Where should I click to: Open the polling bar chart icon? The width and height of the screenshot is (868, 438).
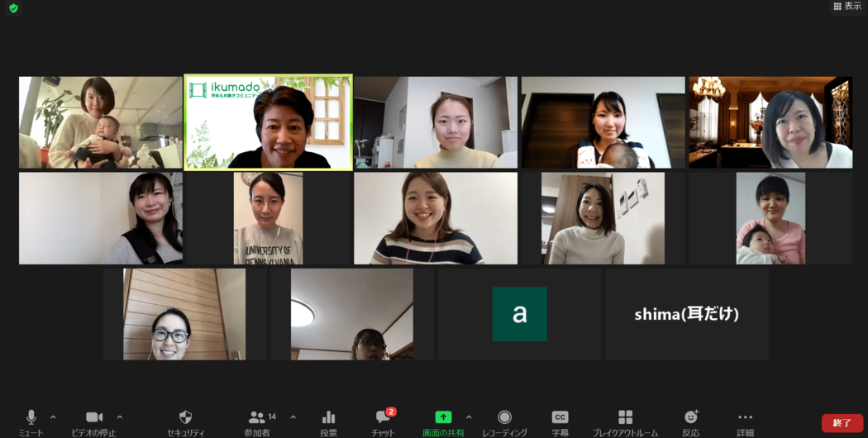(328, 418)
